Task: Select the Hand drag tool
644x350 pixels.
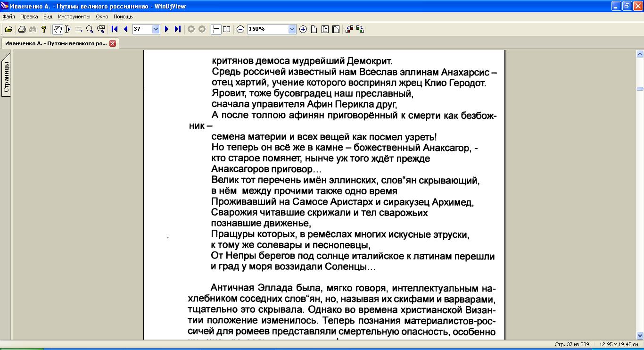Action: pos(58,29)
